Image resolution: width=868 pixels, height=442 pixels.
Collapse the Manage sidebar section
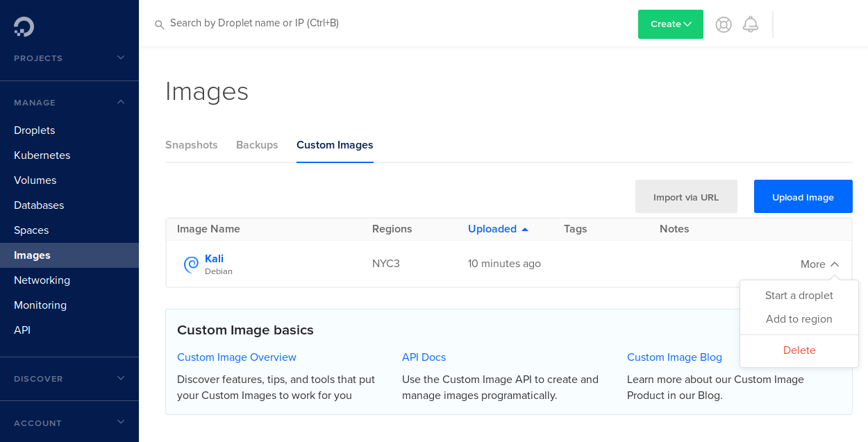[121, 102]
